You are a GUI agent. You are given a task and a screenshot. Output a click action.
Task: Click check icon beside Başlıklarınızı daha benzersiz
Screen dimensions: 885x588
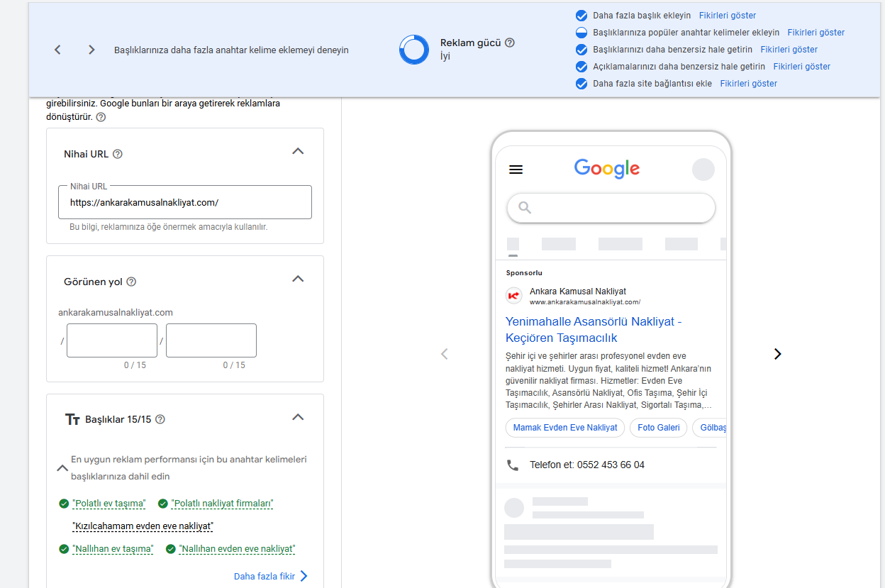point(581,50)
